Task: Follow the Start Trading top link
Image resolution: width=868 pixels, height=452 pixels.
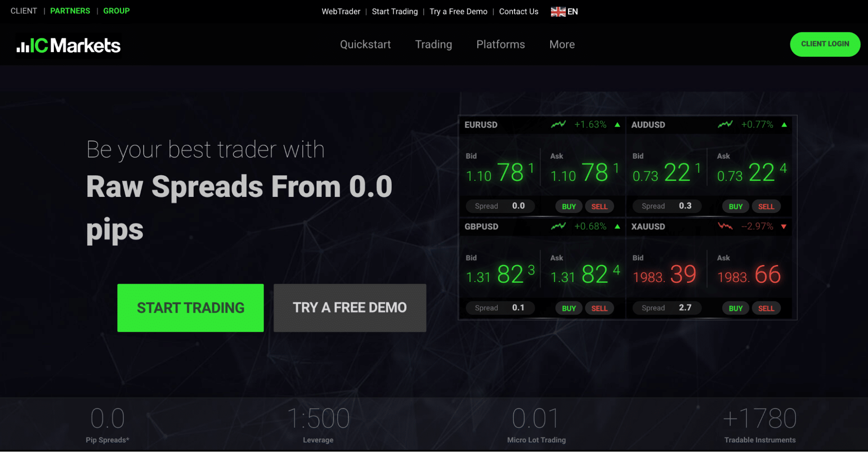Action: [395, 12]
